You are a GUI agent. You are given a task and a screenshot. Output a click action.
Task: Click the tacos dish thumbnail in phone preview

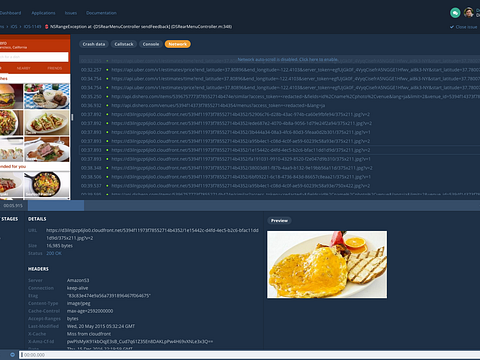tap(47, 122)
